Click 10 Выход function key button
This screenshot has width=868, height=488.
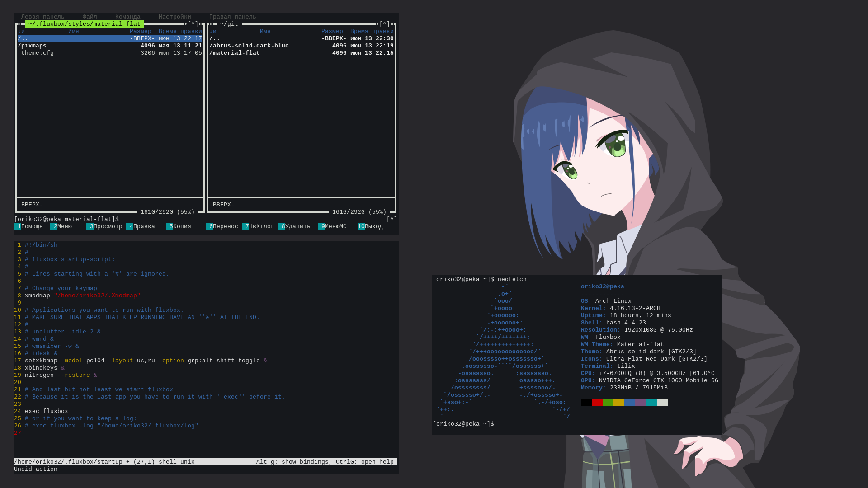point(370,226)
